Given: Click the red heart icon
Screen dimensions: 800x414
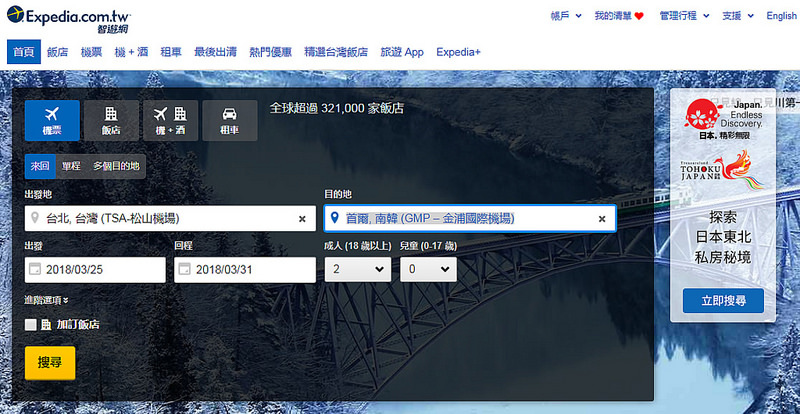Looking at the screenshot, I should 639,16.
